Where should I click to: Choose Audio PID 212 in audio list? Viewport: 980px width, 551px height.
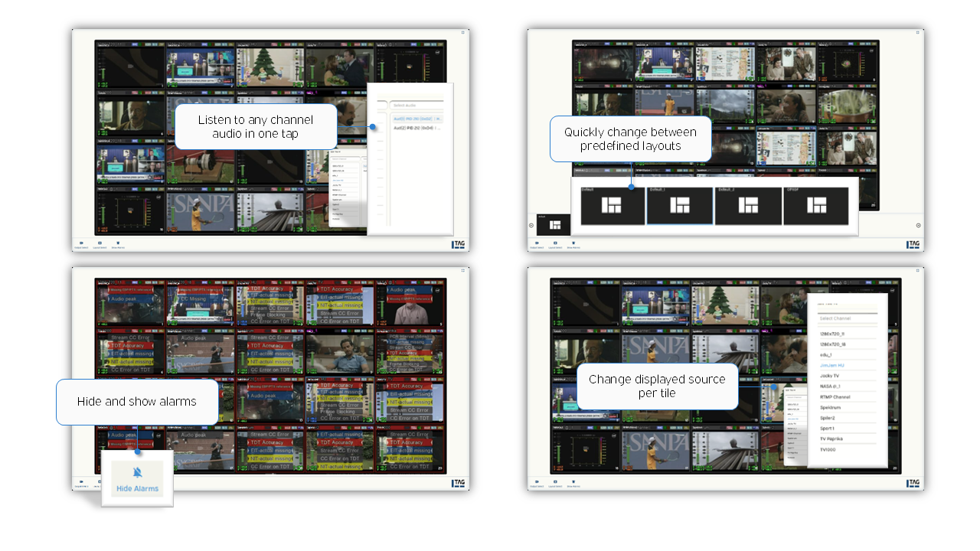pyautogui.click(x=417, y=129)
